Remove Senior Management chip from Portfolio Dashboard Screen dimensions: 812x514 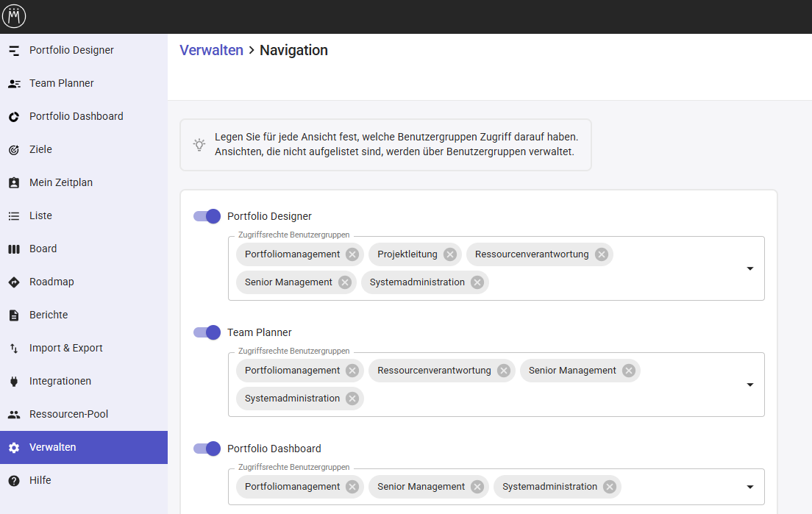coord(477,487)
